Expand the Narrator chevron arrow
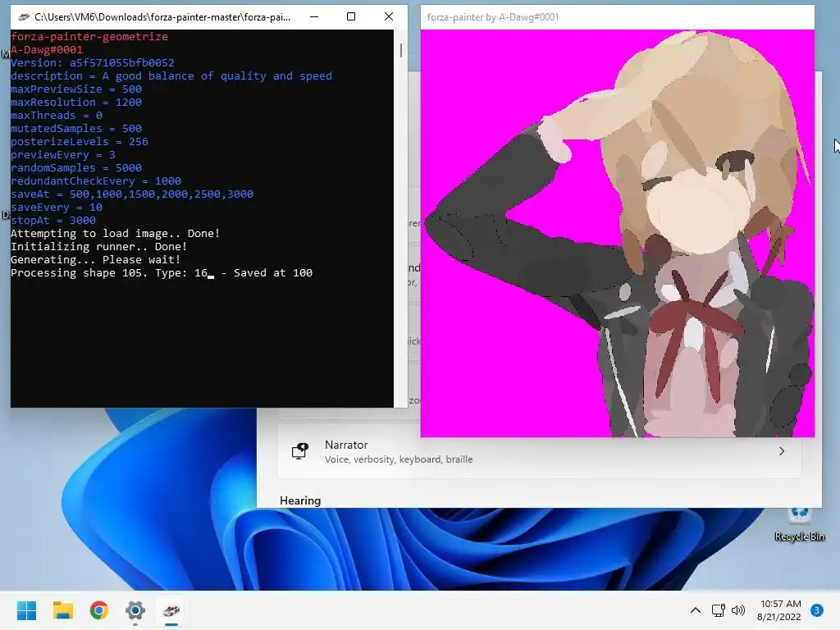 tap(782, 452)
